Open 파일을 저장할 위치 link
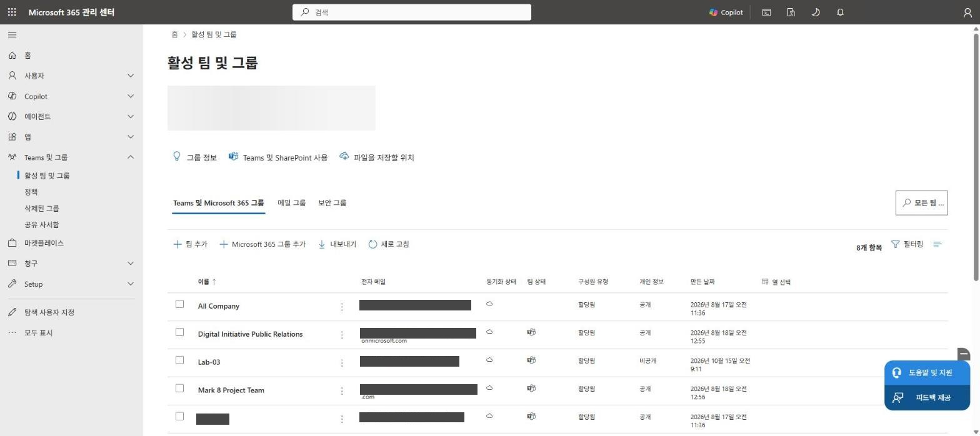 click(377, 157)
